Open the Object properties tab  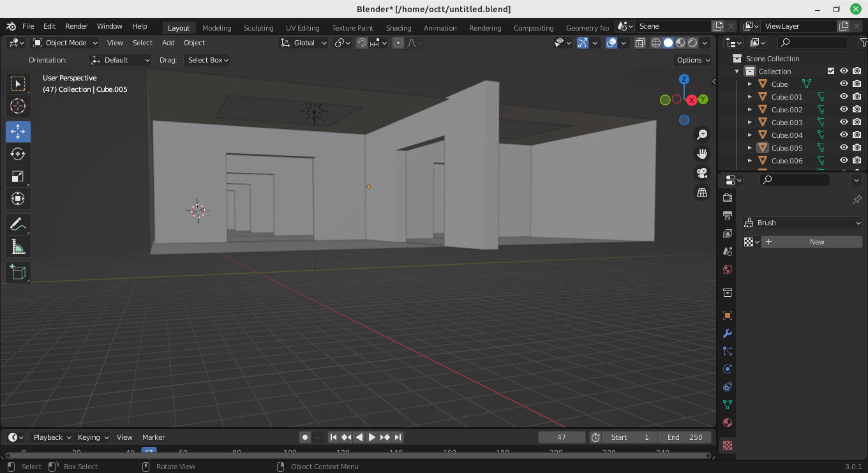(727, 315)
